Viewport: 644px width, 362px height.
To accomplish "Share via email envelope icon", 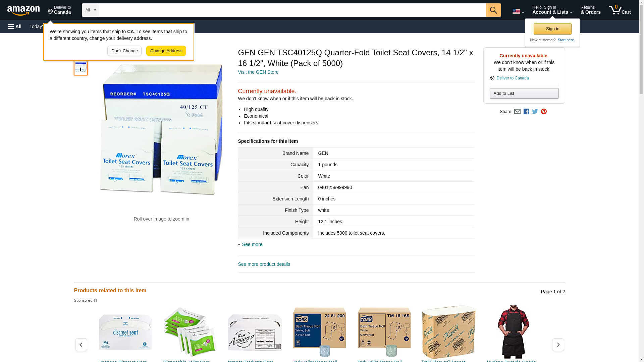I will [x=517, y=112].
